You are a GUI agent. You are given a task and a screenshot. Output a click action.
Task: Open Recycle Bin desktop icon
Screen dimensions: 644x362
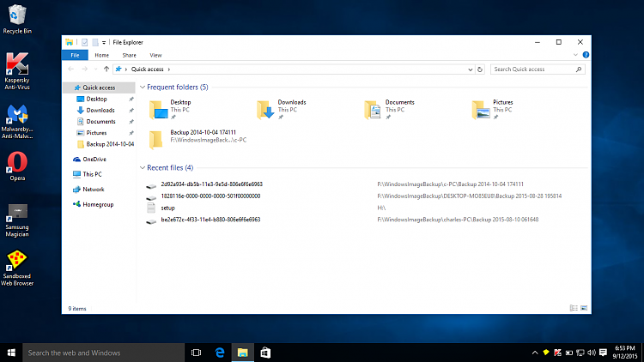(x=17, y=19)
